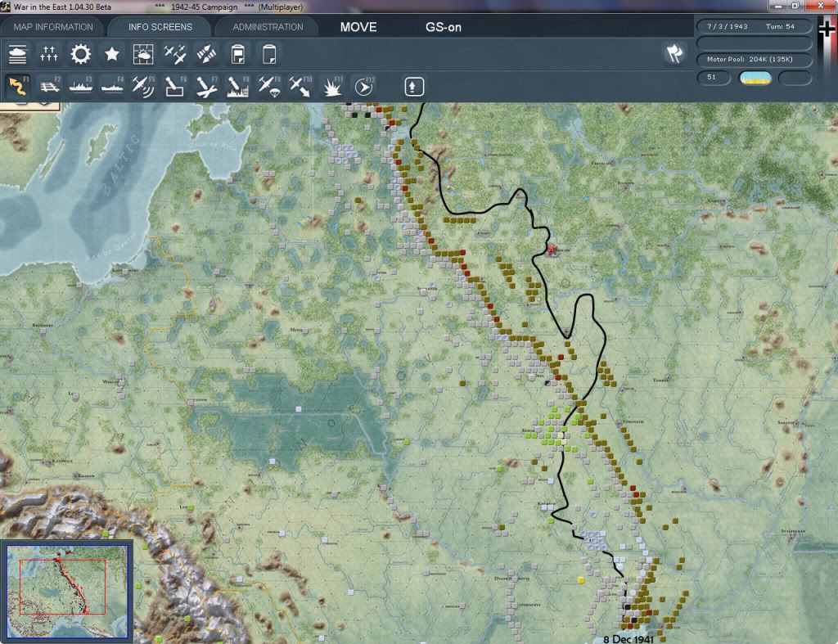
Task: Open the production gear icon
Action: point(81,54)
